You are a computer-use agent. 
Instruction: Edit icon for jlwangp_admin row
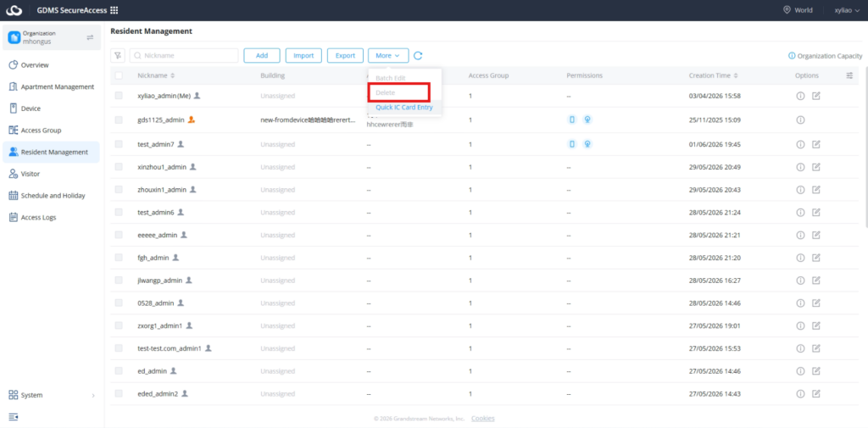pos(816,281)
